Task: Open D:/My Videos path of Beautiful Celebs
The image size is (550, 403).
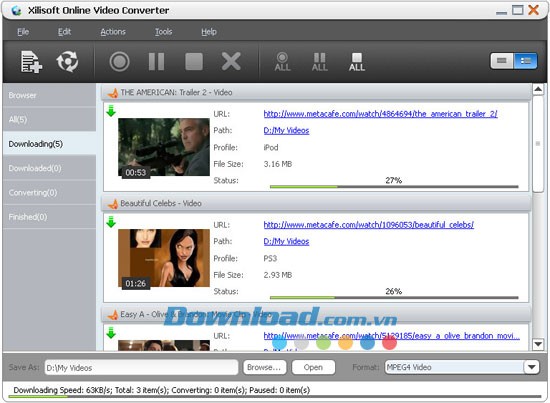Action: [286, 241]
